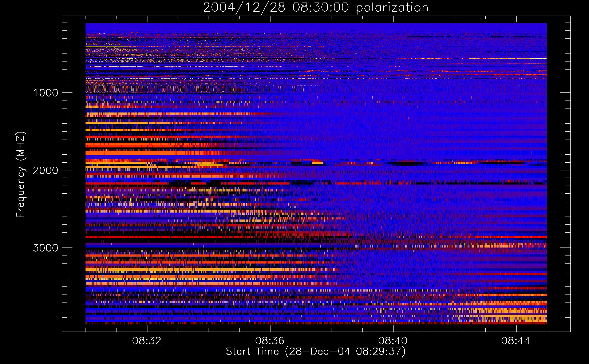Click the 2000 frequency tick label
This screenshot has height=364, width=589.
point(46,170)
